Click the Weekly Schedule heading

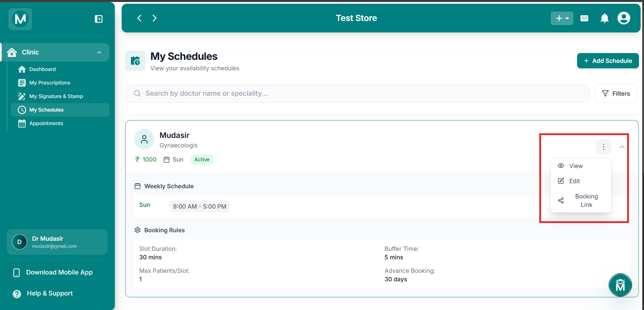coord(169,186)
